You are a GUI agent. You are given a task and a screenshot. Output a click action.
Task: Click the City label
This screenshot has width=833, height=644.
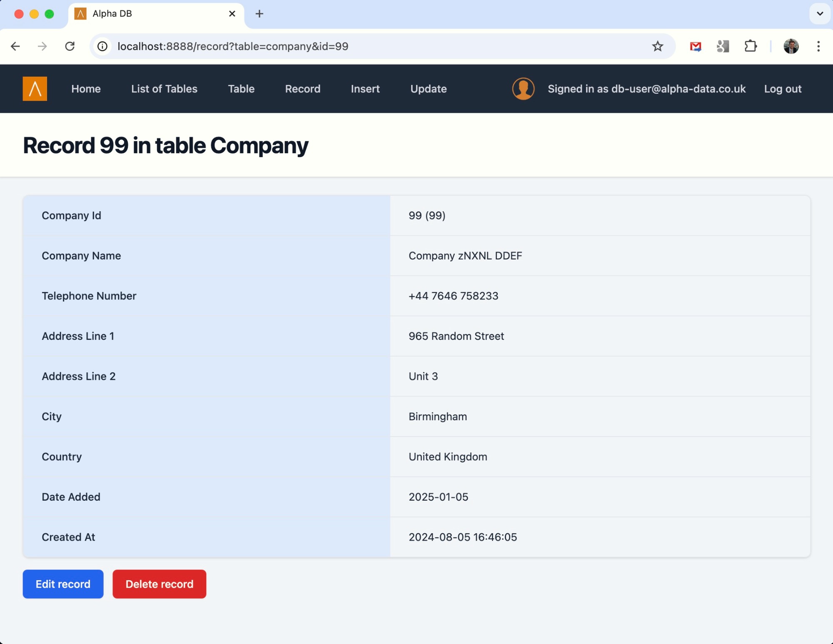[x=52, y=417]
